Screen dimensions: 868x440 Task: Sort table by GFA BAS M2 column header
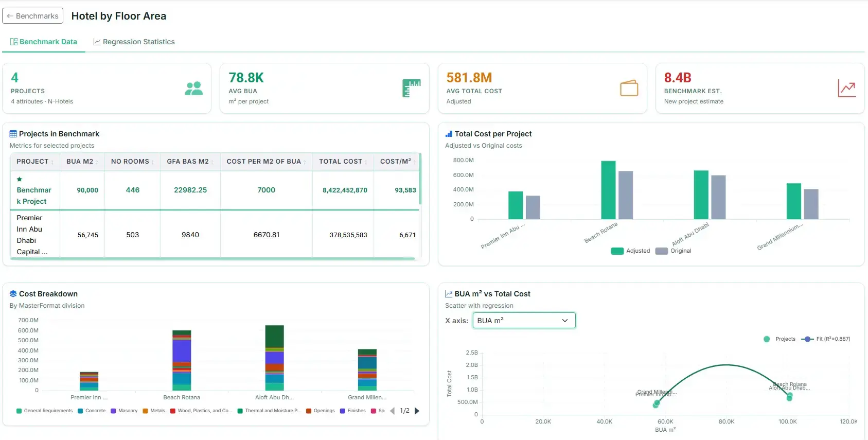point(190,162)
